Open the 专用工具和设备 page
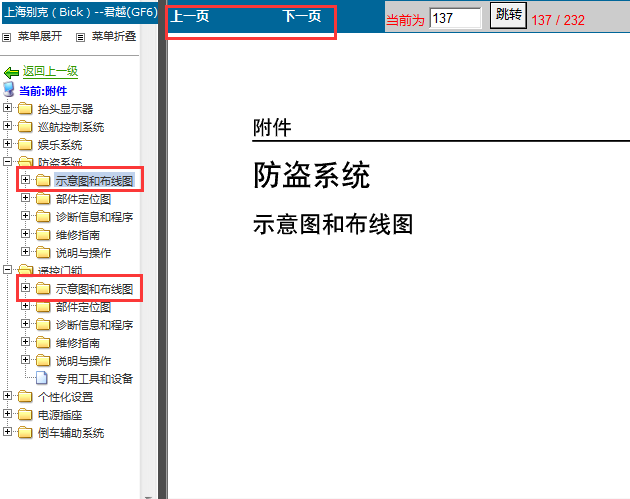This screenshot has width=630, height=499. coord(94,379)
